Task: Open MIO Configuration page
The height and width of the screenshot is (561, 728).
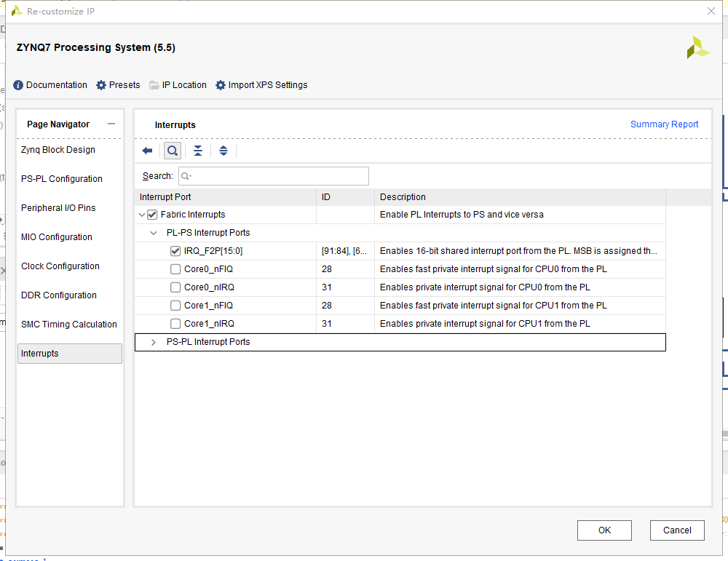Action: tap(57, 237)
